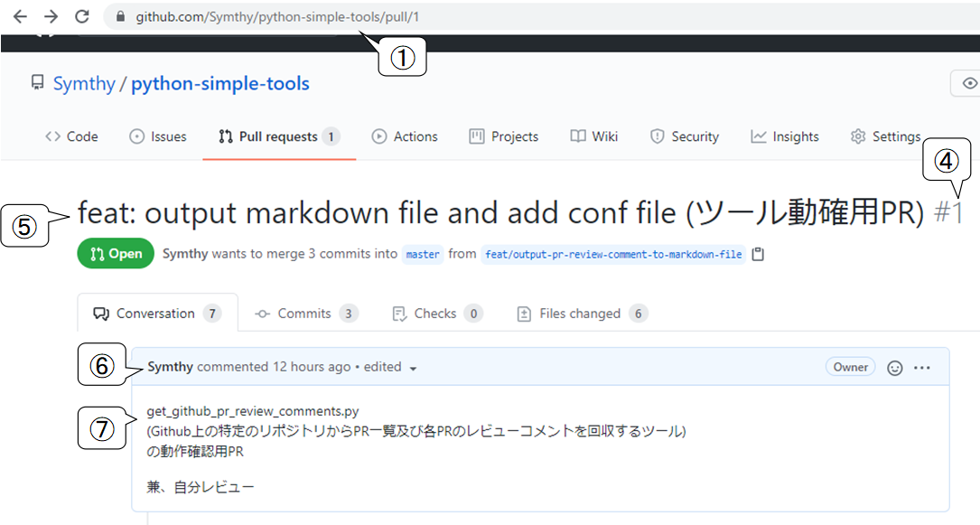Click the Owner label badge
The width and height of the screenshot is (980, 525).
click(x=850, y=367)
